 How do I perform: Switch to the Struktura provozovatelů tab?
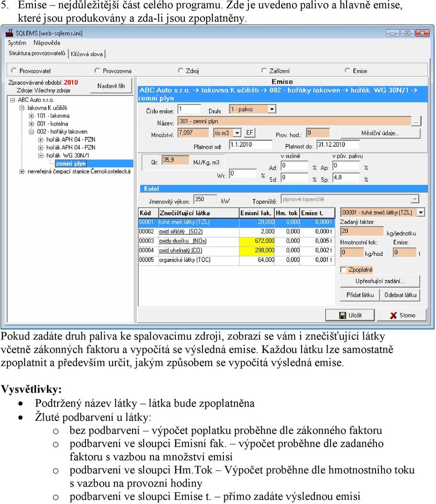[37, 53]
